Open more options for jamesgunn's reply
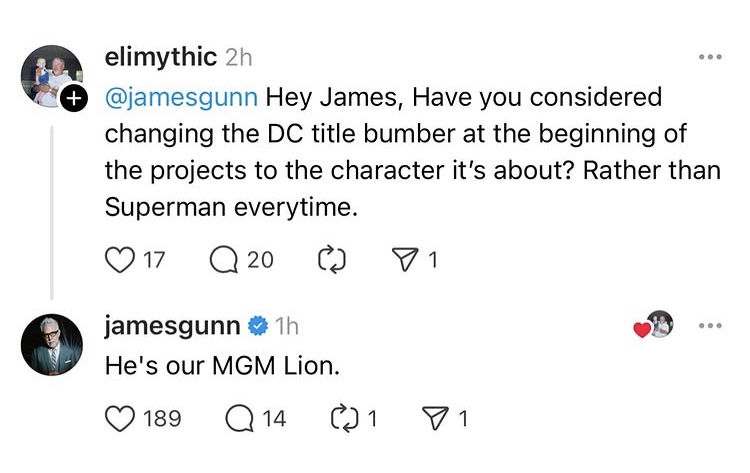This screenshot has height=473, width=750. point(710,326)
